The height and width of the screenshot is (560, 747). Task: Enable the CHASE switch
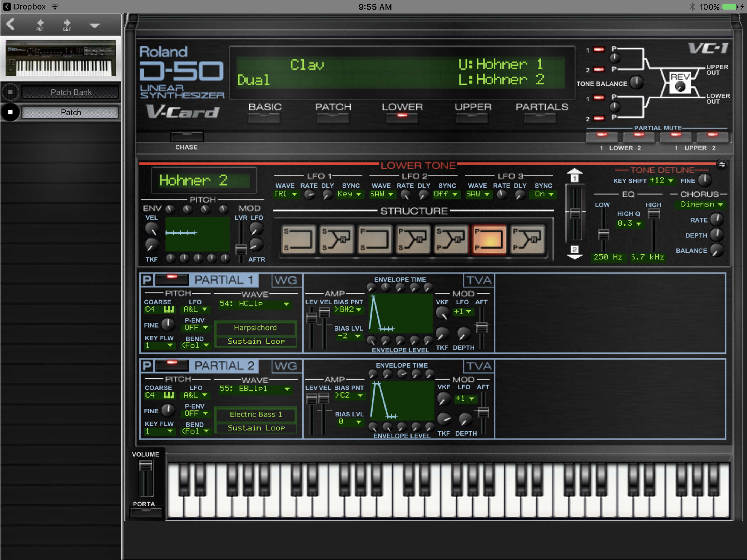(187, 136)
